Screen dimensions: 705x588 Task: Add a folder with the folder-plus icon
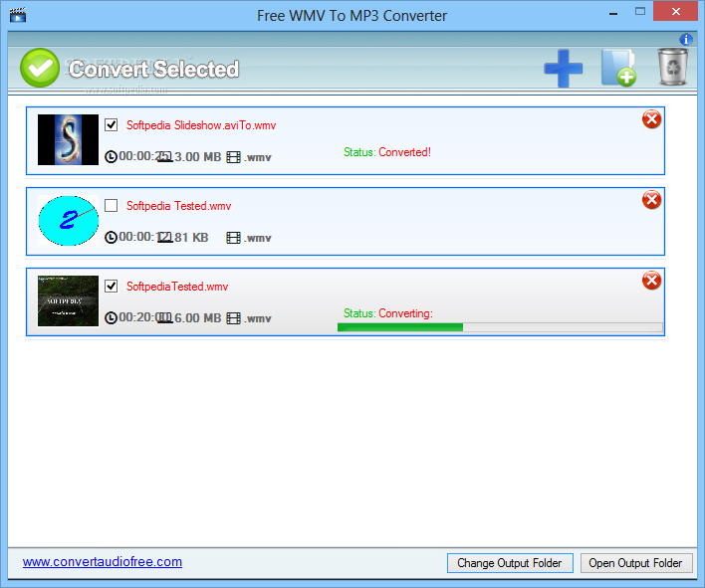click(x=618, y=68)
